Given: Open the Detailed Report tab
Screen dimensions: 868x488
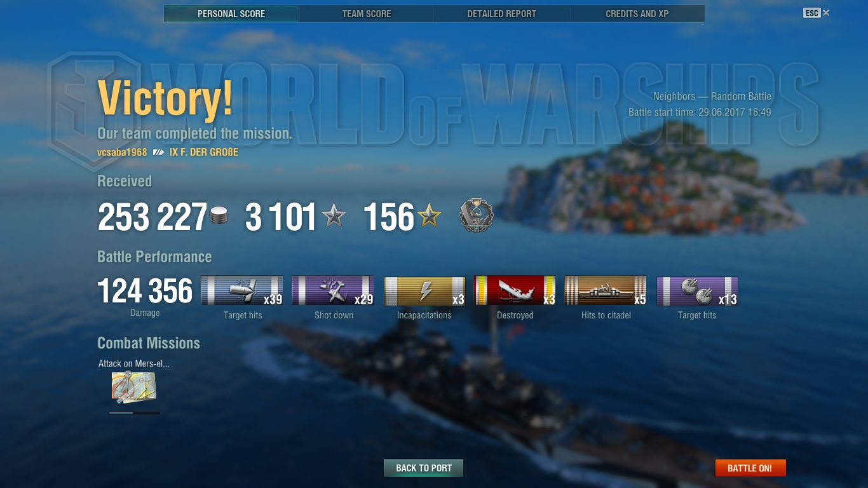Looking at the screenshot, I should pos(502,13).
